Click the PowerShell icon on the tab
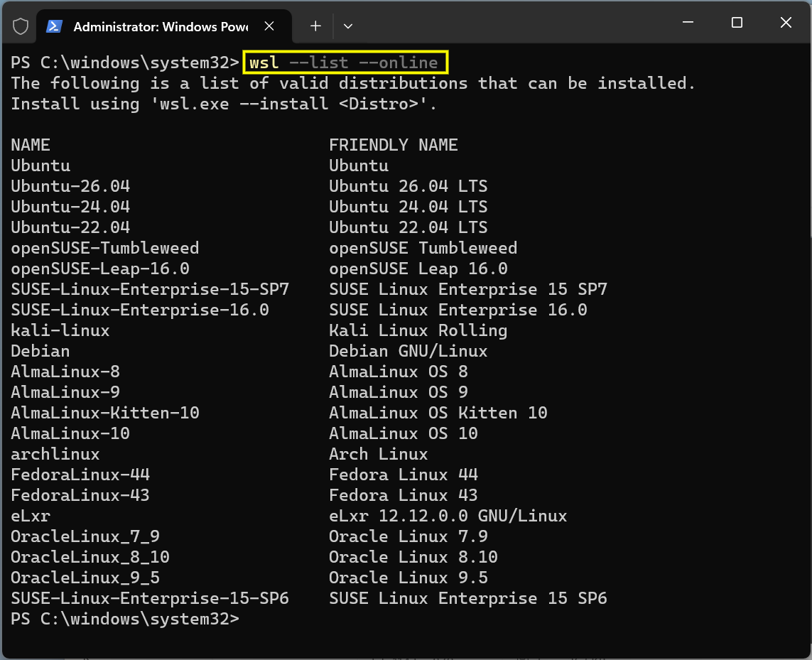The width and height of the screenshot is (812, 660). coord(55,26)
